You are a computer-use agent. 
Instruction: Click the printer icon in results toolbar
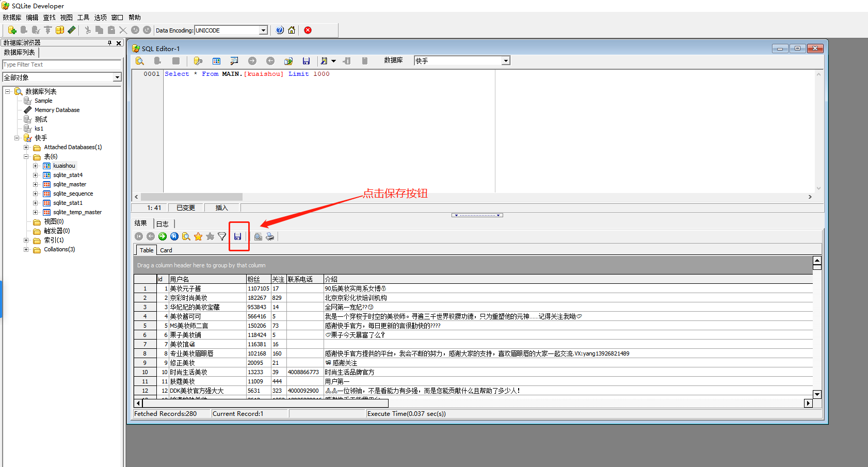click(x=270, y=236)
